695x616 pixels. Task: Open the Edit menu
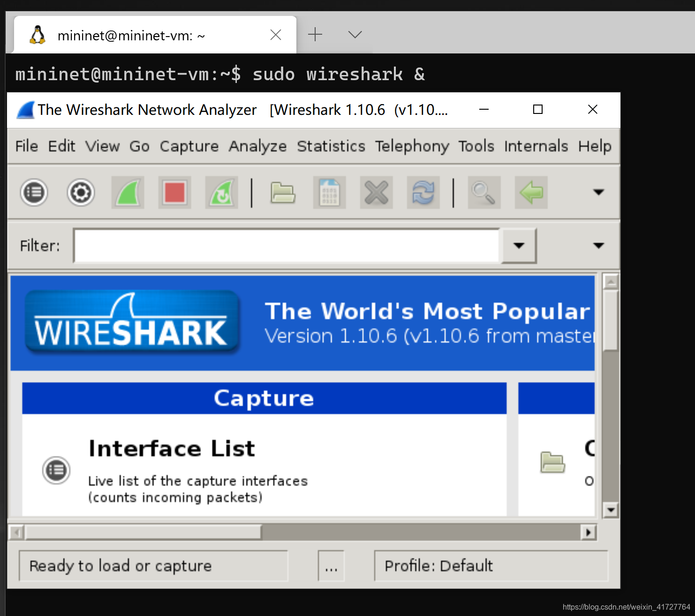coord(61,146)
